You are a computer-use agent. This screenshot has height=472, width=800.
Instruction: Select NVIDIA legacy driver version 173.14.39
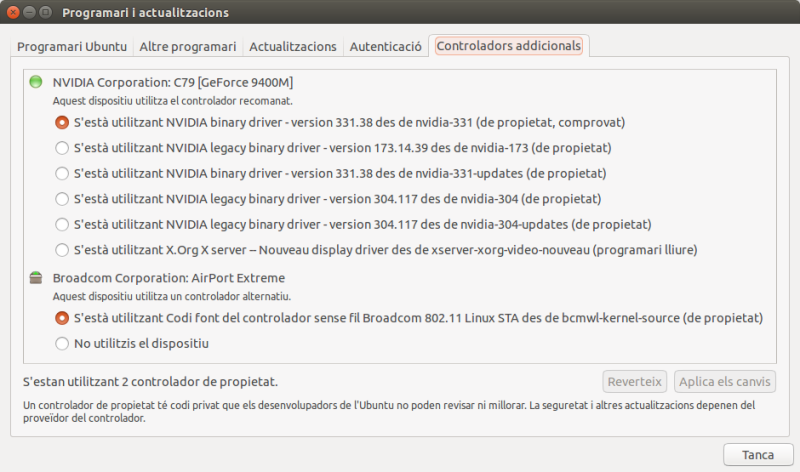click(x=62, y=148)
